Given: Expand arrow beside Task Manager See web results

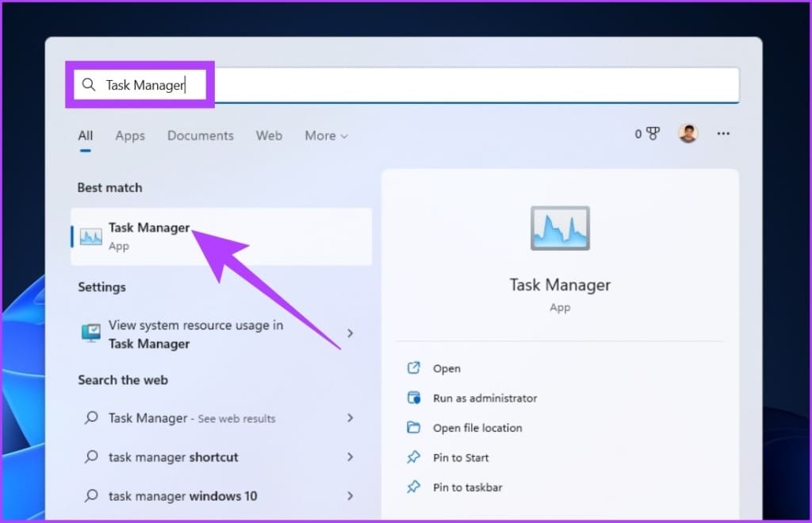Looking at the screenshot, I should click(350, 417).
